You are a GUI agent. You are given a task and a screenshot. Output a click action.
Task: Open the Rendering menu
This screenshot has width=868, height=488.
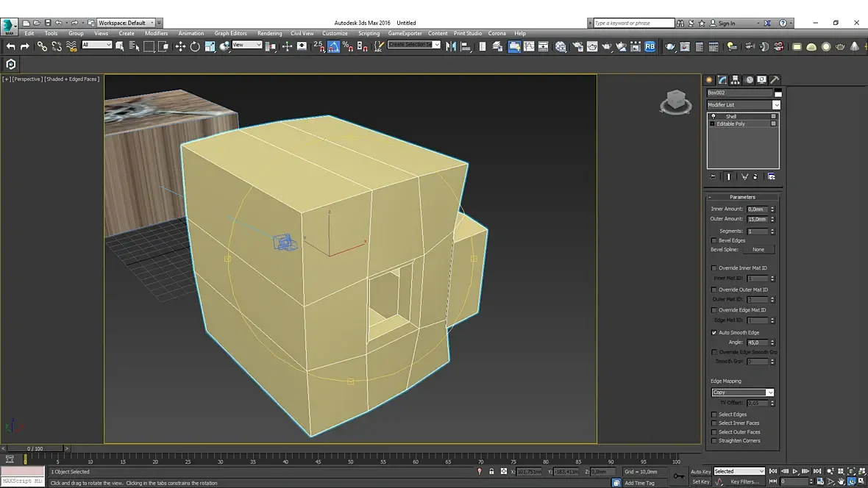pos(269,33)
